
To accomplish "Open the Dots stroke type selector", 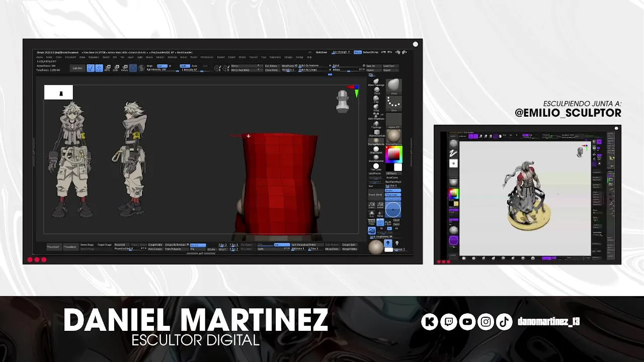I will [x=394, y=103].
